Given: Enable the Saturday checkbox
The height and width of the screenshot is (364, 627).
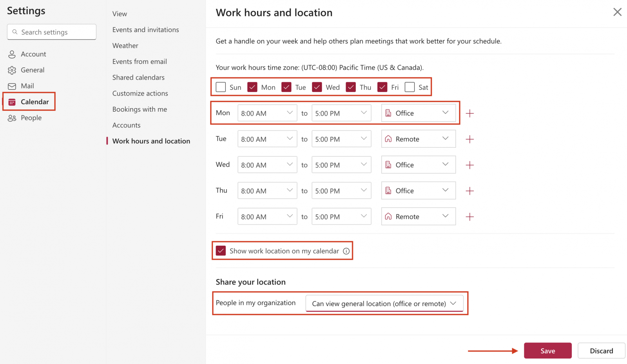Looking at the screenshot, I should 410,87.
